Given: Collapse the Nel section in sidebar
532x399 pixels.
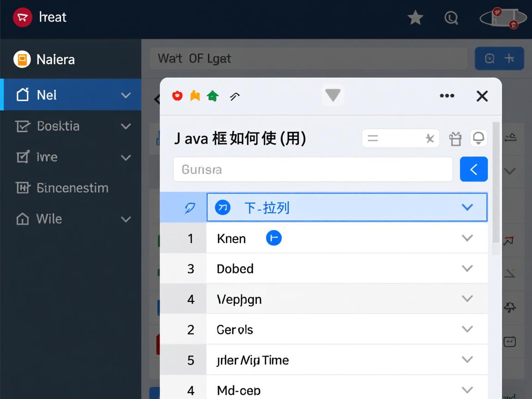Looking at the screenshot, I should 126,95.
